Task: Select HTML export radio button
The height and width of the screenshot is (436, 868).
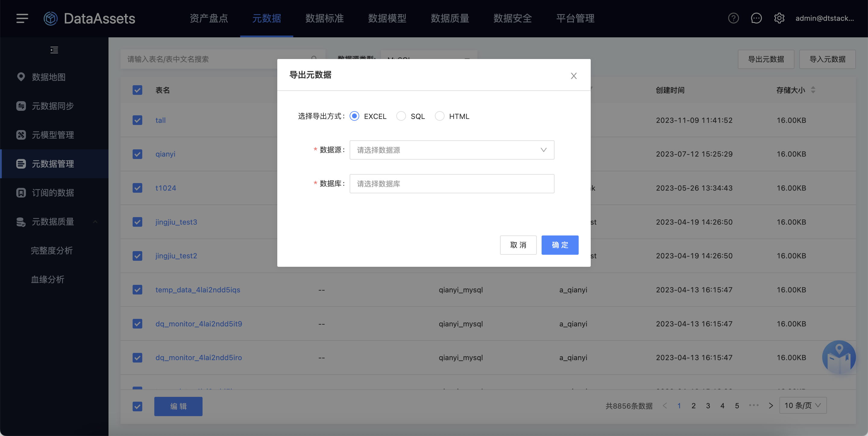Action: click(439, 116)
